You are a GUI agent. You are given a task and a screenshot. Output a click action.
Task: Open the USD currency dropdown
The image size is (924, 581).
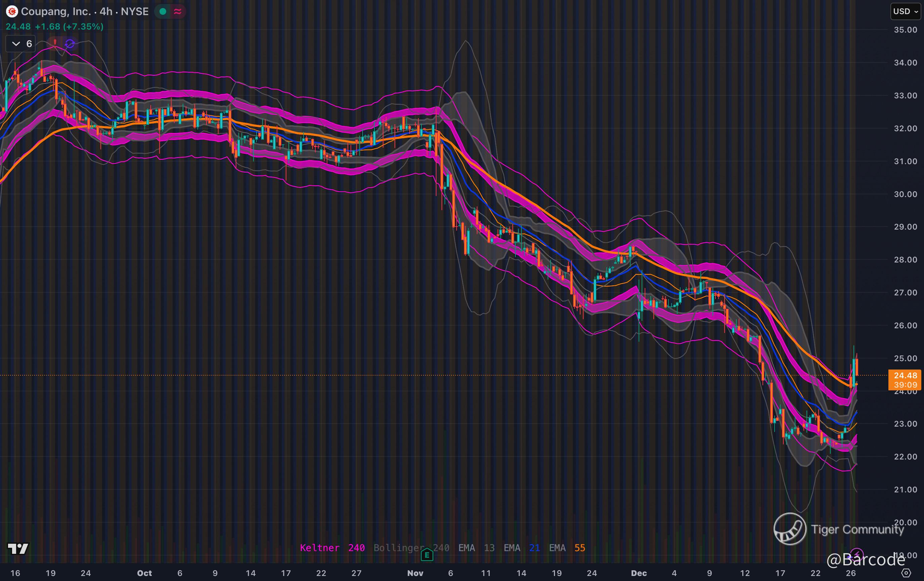(x=905, y=11)
